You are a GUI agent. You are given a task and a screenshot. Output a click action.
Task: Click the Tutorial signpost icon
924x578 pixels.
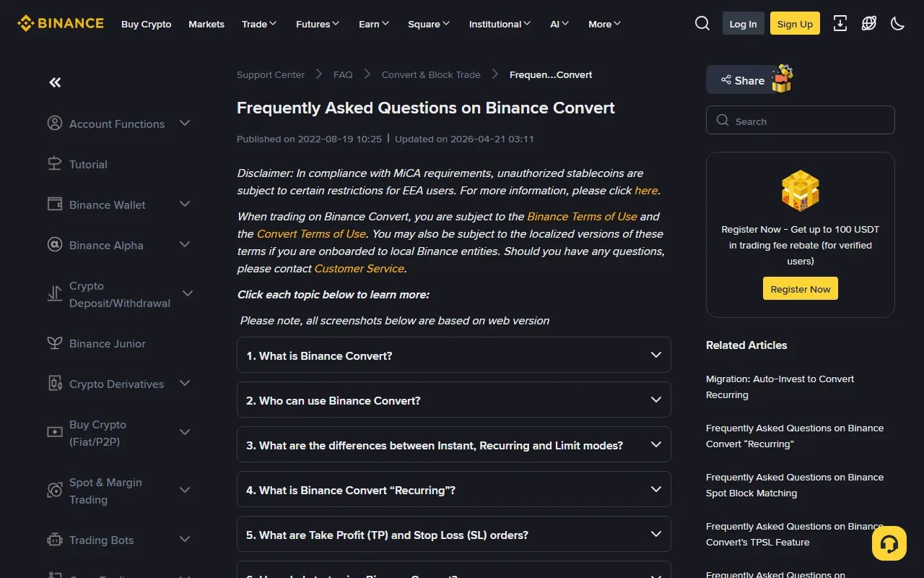(x=55, y=164)
